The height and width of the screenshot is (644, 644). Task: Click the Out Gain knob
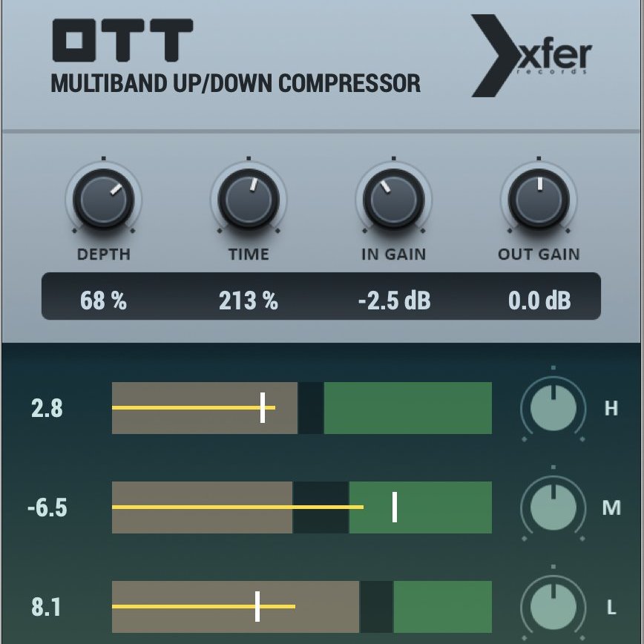click(539, 200)
